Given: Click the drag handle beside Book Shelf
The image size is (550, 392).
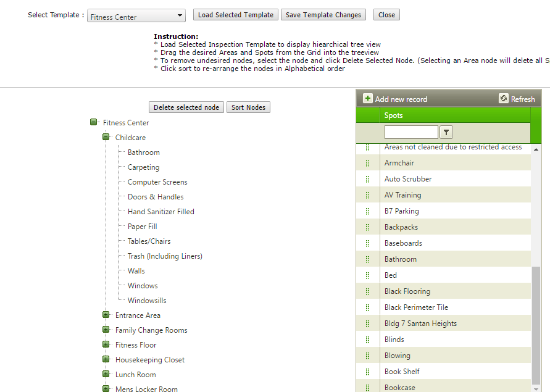Looking at the screenshot, I should pyautogui.click(x=368, y=372).
